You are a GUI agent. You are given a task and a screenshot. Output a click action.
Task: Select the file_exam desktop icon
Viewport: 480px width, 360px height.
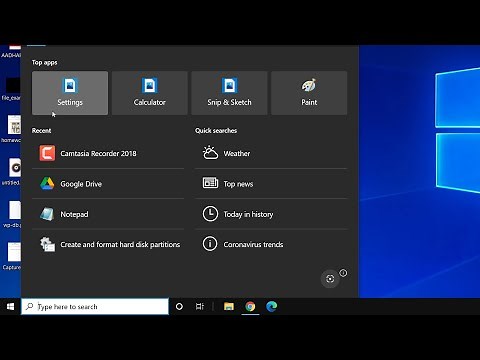click(x=13, y=85)
